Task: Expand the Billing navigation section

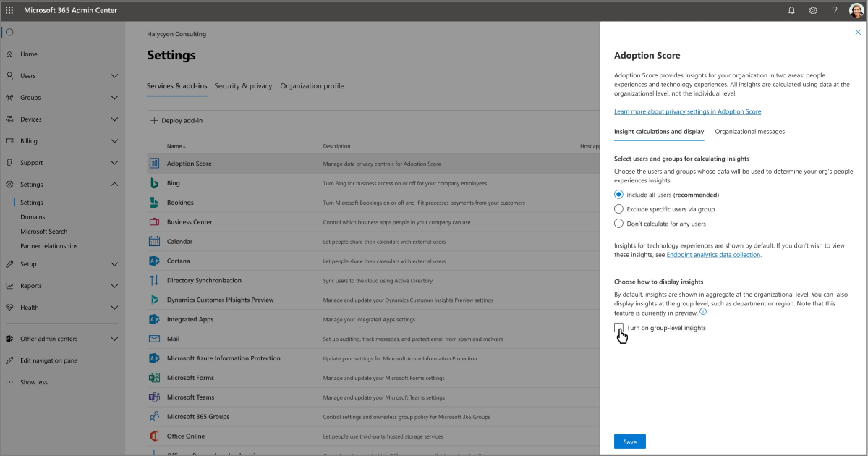Action: (114, 141)
